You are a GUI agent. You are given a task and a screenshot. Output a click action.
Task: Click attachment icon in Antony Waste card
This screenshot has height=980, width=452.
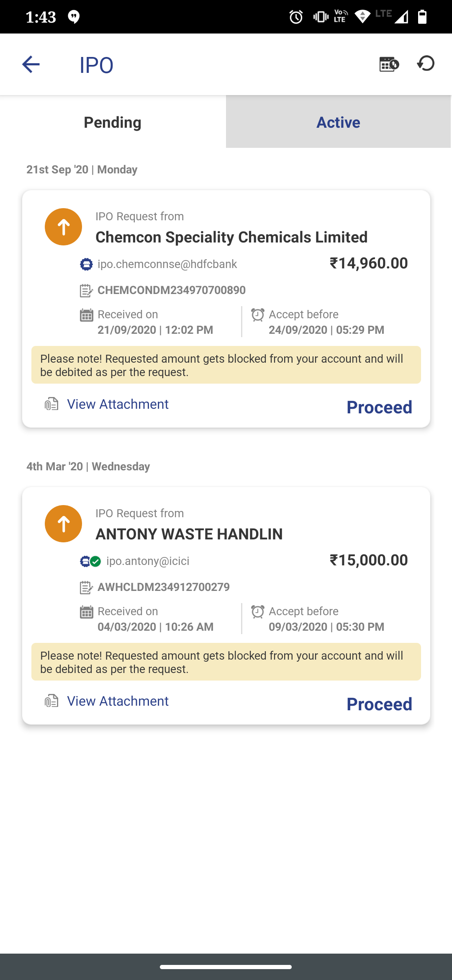coord(51,701)
